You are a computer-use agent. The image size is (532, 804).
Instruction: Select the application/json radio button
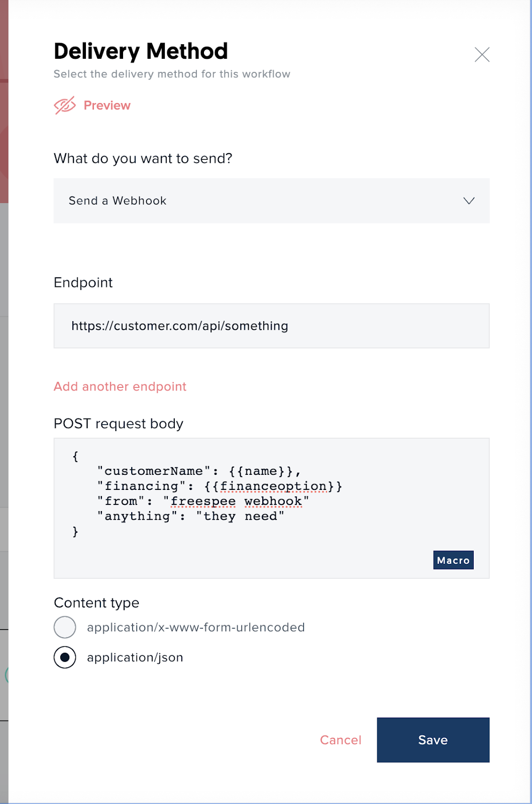click(x=65, y=657)
